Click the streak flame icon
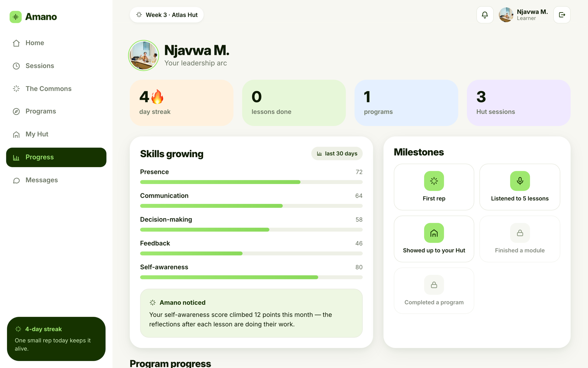 click(x=157, y=96)
